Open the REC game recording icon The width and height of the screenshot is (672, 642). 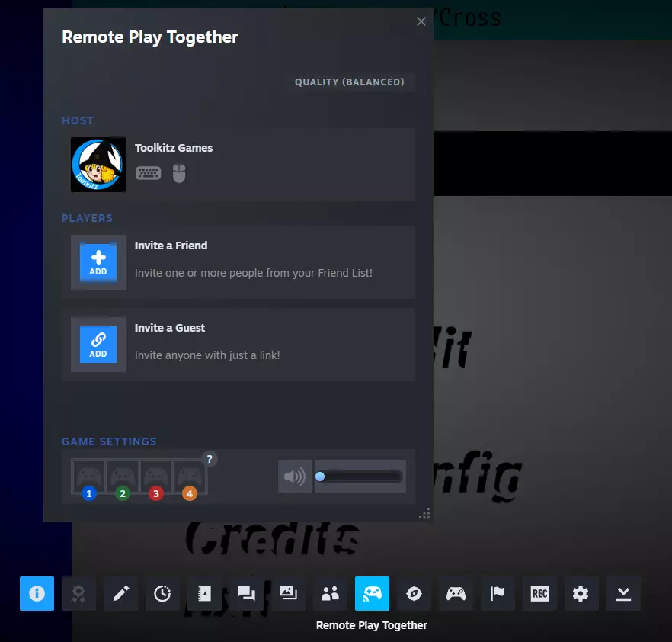tap(539, 593)
